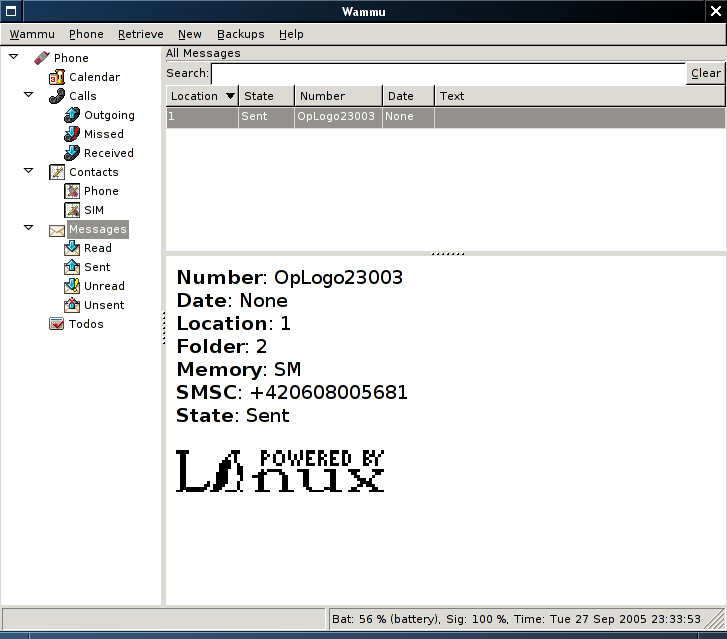Click the Phone root node icon

point(42,58)
